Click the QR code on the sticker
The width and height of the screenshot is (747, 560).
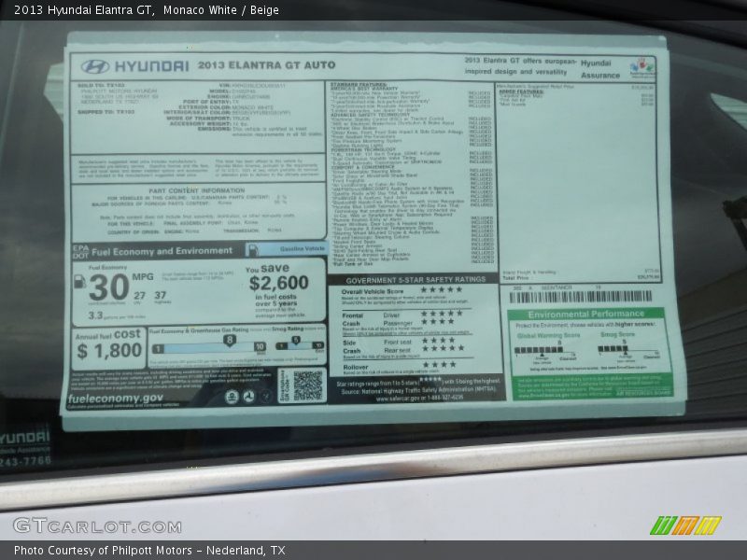point(307,385)
